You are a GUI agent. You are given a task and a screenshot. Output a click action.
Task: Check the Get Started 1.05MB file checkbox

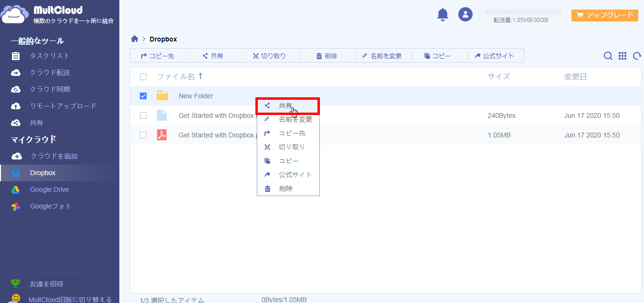(x=143, y=135)
